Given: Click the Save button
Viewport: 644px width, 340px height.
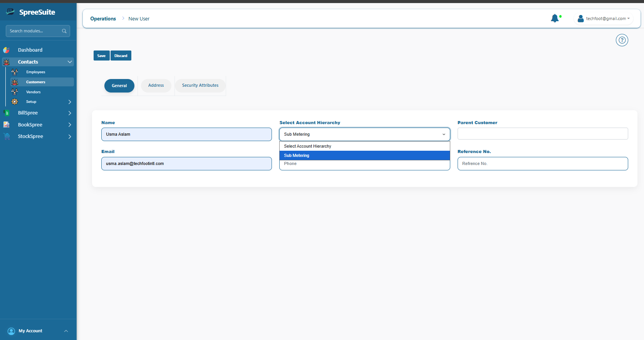Looking at the screenshot, I should [102, 56].
